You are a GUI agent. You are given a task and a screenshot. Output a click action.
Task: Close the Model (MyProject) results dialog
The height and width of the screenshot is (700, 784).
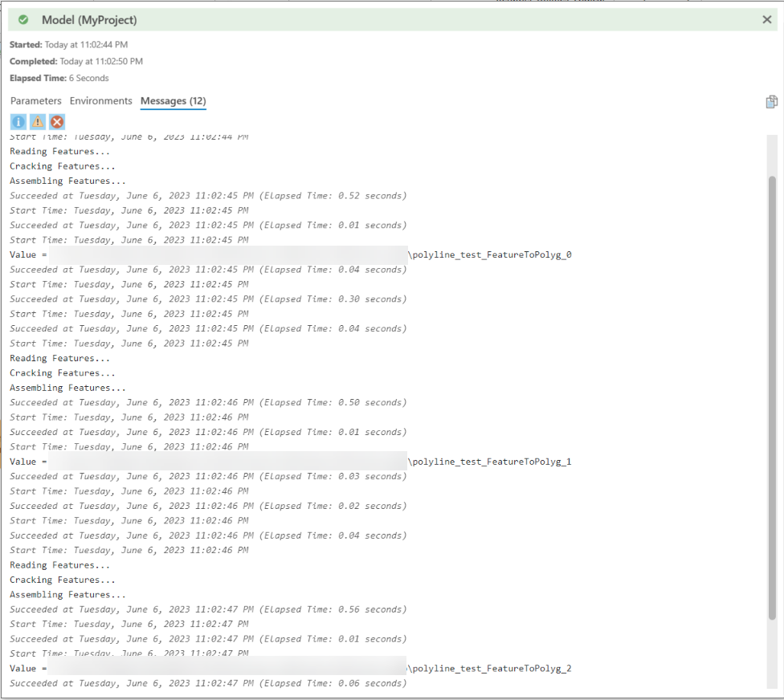click(767, 19)
